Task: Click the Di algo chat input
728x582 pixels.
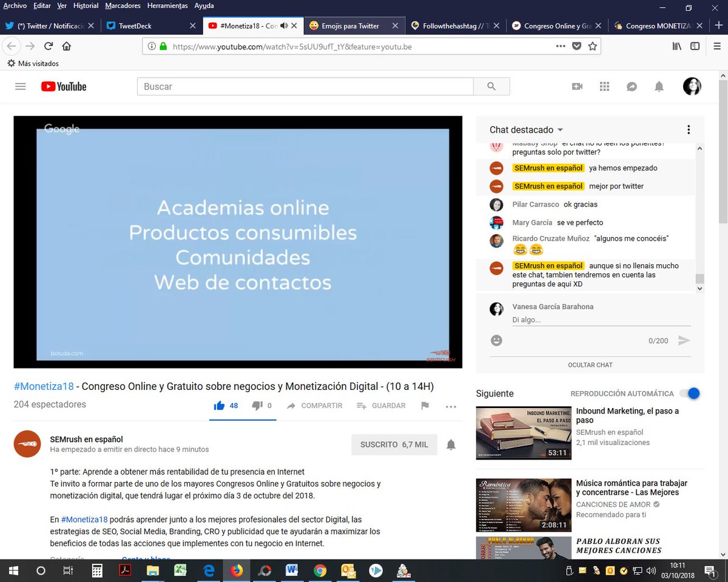Action: pyautogui.click(x=601, y=320)
